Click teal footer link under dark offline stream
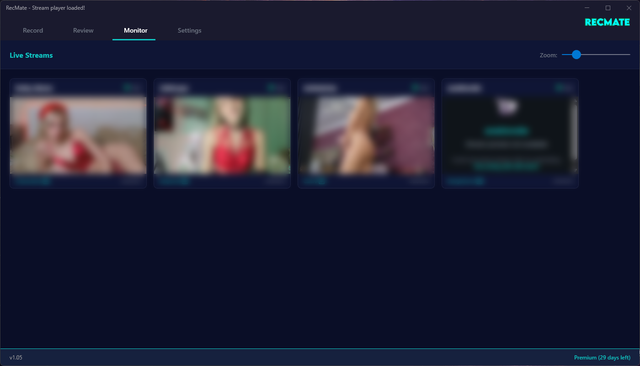Viewport: 640px width, 366px height. pos(465,181)
